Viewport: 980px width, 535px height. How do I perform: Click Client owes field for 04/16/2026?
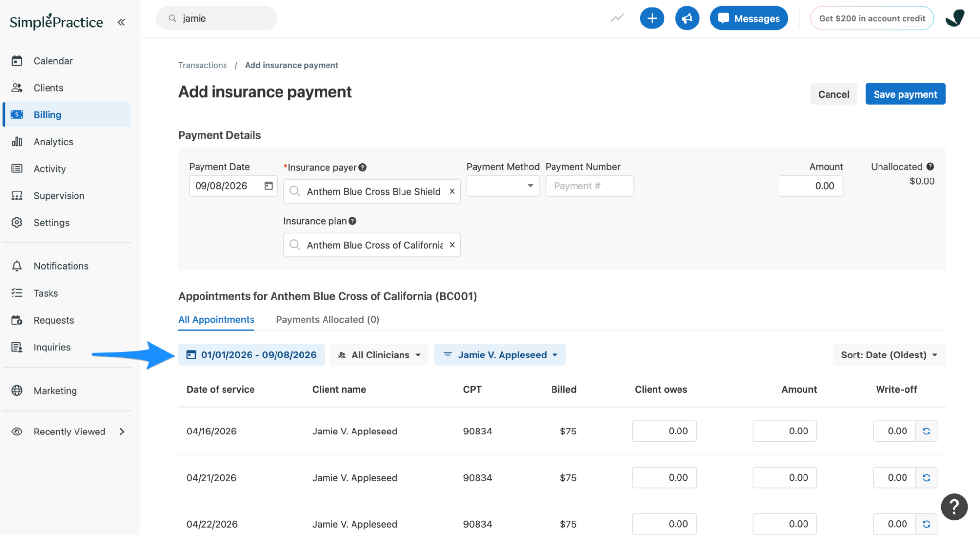point(664,431)
